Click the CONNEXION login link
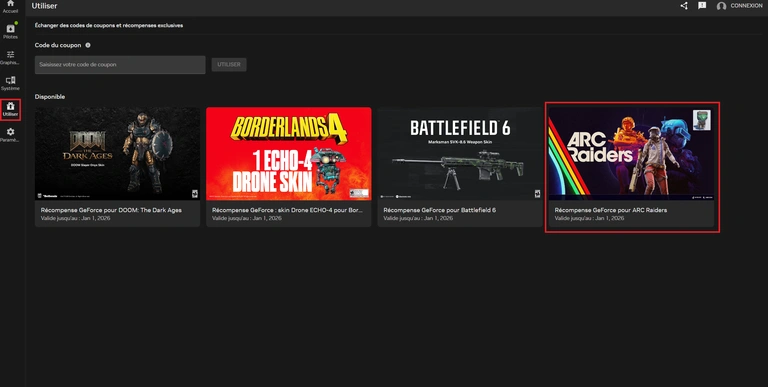Screen dimensions: 768x387 click(746, 6)
